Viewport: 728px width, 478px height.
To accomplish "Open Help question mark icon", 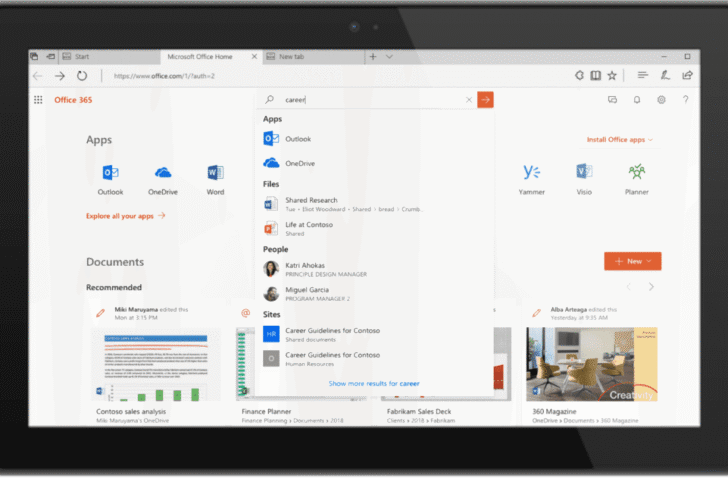I will (685, 100).
